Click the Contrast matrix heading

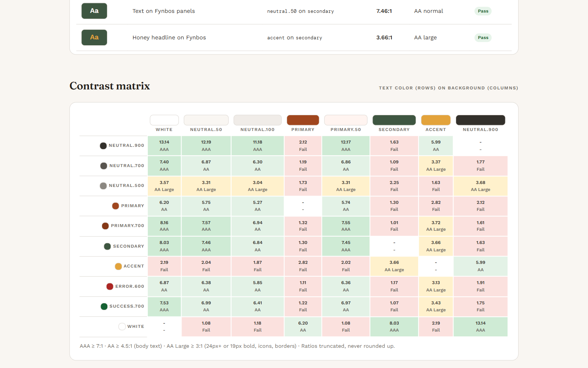[x=110, y=86]
